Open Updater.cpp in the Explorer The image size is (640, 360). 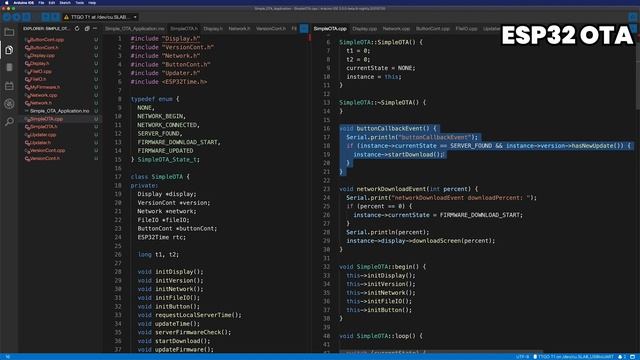[x=61, y=135]
